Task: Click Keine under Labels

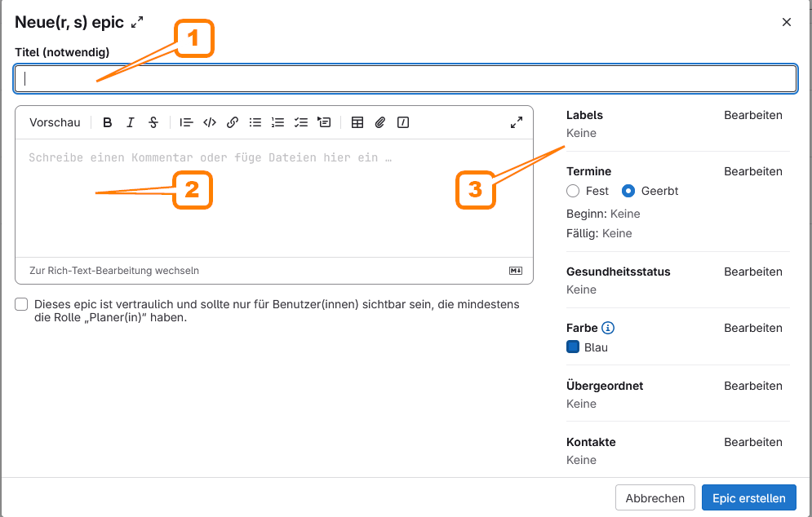Action: click(581, 133)
